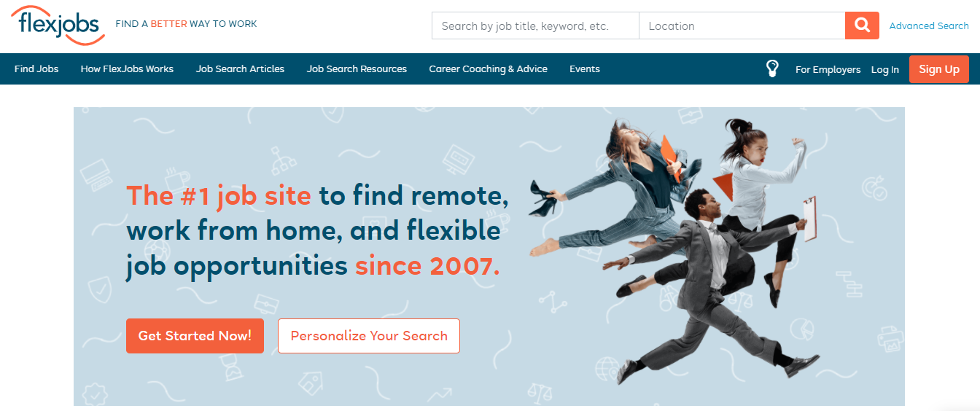
Task: Open the Find Jobs menu
Action: click(x=36, y=69)
